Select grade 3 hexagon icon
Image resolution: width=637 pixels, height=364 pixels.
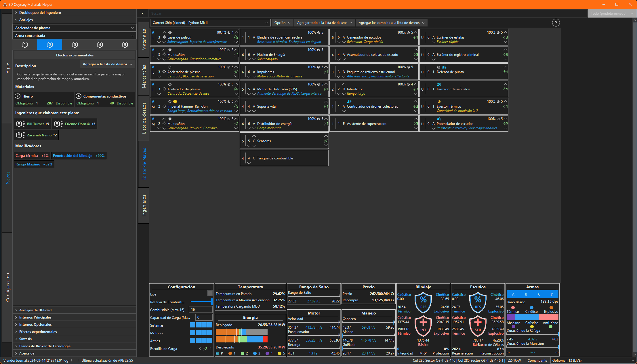75,45
